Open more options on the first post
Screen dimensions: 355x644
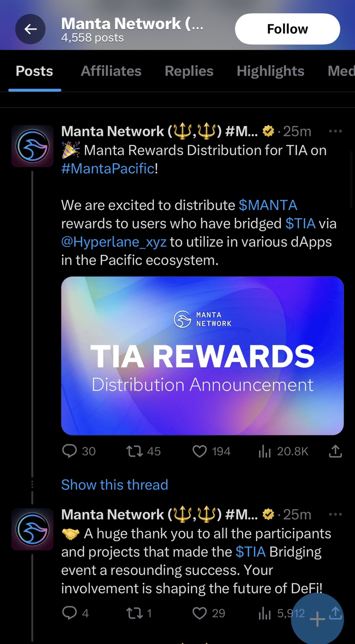coord(335,131)
